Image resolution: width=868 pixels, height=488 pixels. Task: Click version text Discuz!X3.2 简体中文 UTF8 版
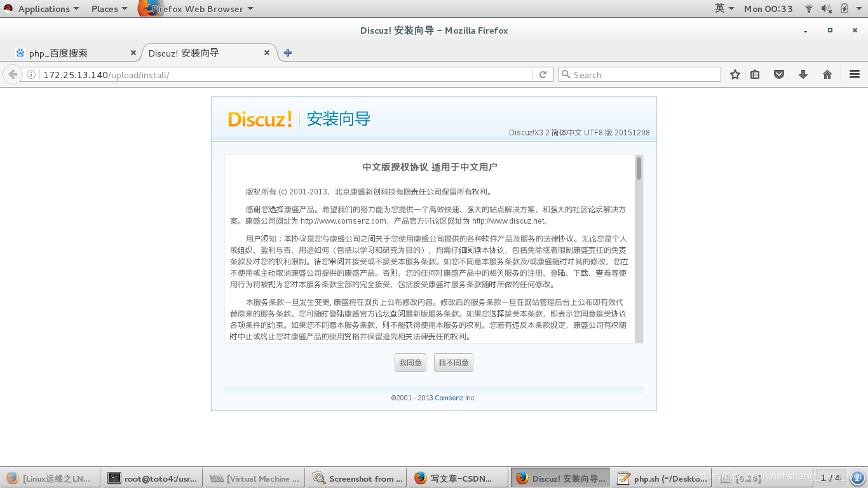tap(580, 133)
